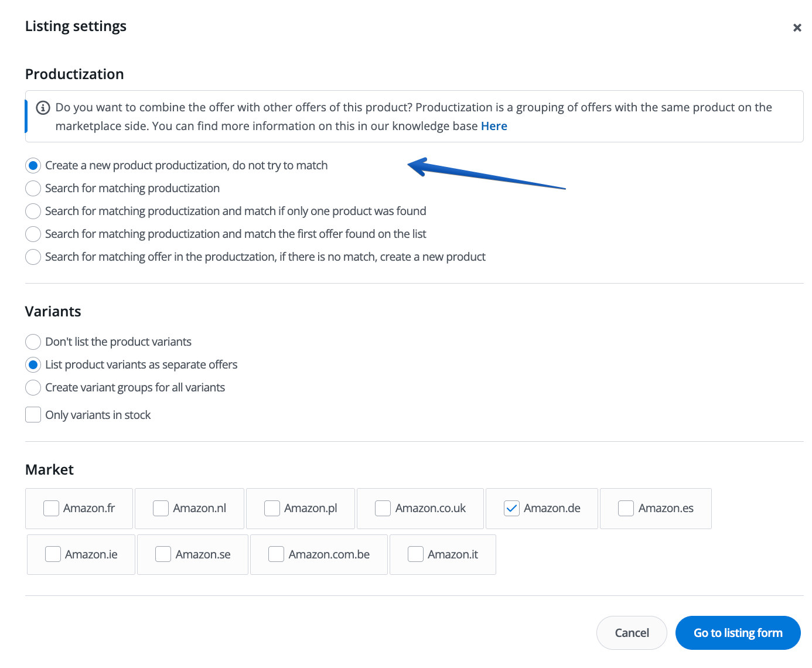This screenshot has height=668, width=812.
Task: Select List product variants as separate offers
Action: tap(33, 365)
